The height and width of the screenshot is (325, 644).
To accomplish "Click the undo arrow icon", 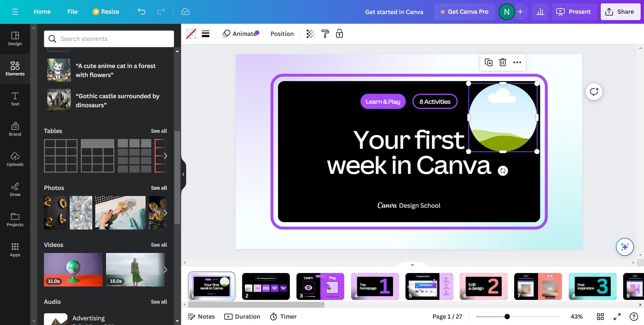I will point(142,12).
